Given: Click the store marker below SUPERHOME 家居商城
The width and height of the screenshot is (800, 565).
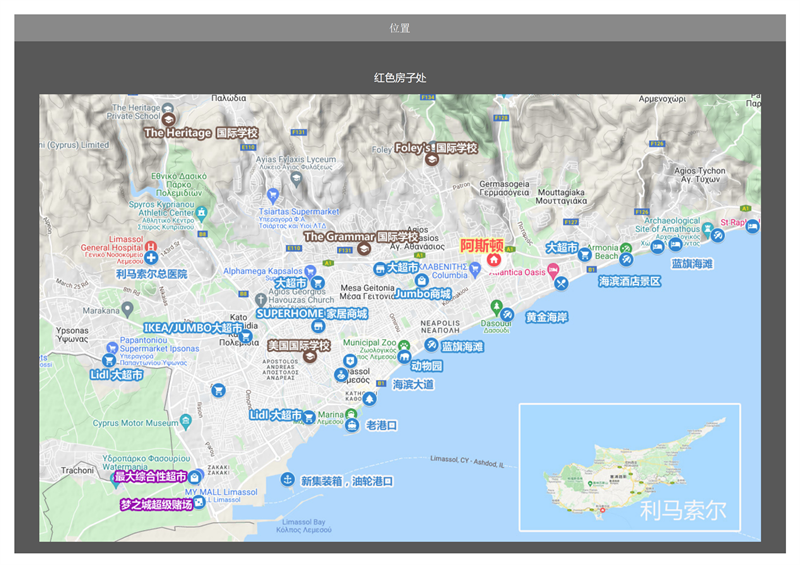Looking at the screenshot, I should coord(318,326).
